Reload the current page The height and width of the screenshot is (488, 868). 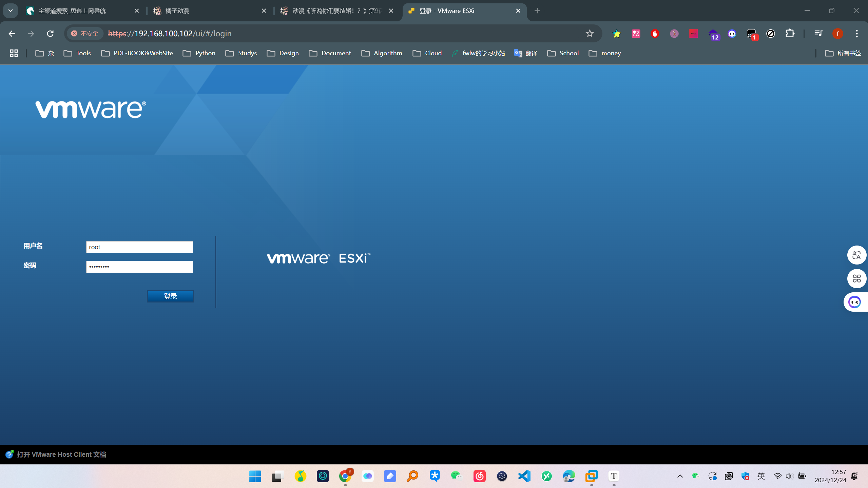tap(50, 34)
